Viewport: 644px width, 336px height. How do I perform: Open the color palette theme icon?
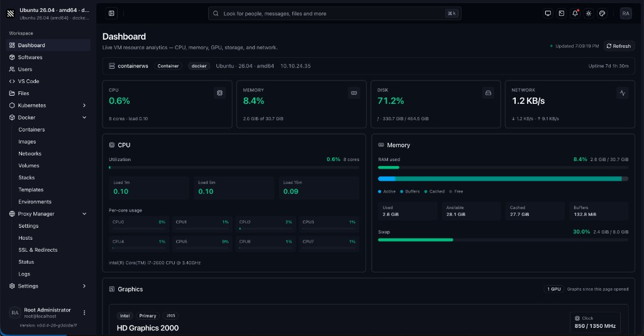click(602, 13)
